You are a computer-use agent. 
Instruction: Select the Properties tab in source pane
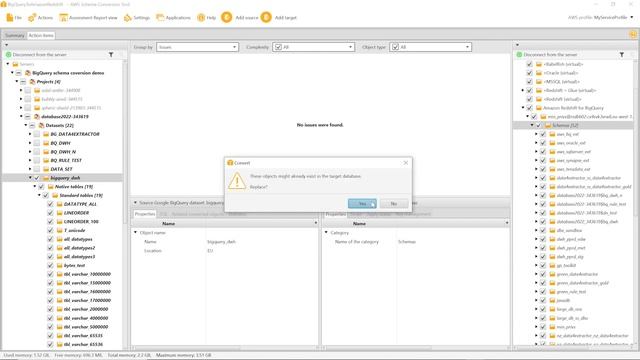145,214
